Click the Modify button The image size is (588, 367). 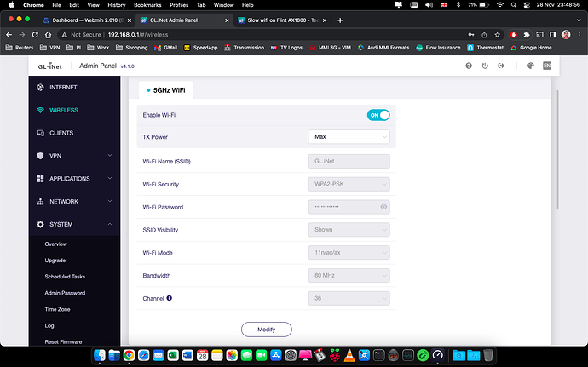pyautogui.click(x=266, y=330)
